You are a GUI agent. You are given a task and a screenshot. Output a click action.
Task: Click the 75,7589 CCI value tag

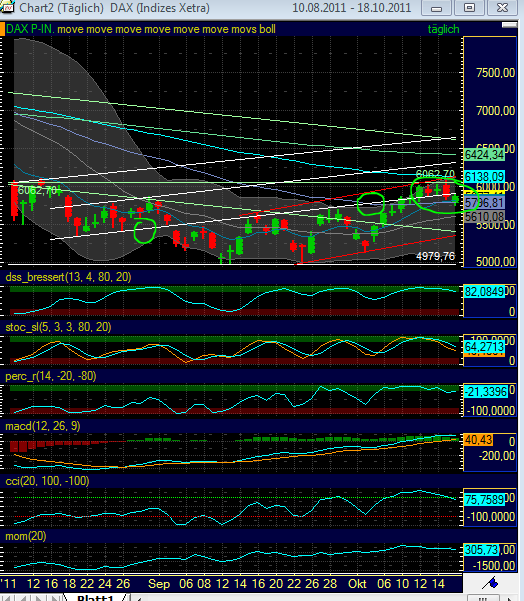tap(484, 499)
